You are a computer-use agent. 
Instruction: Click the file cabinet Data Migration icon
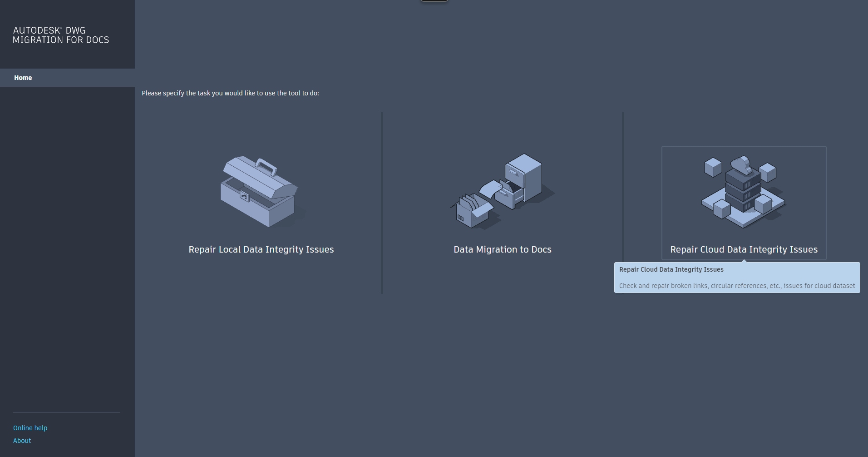[x=502, y=191]
